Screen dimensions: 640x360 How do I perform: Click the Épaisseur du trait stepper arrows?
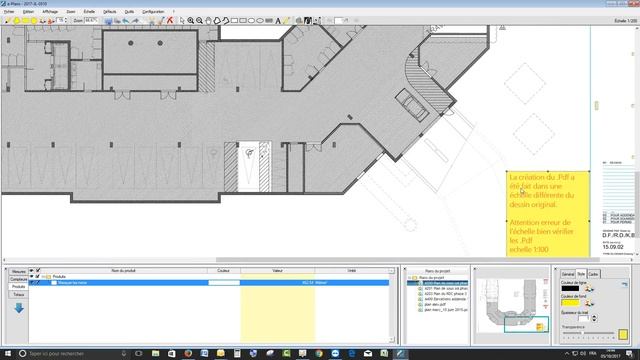594,318
